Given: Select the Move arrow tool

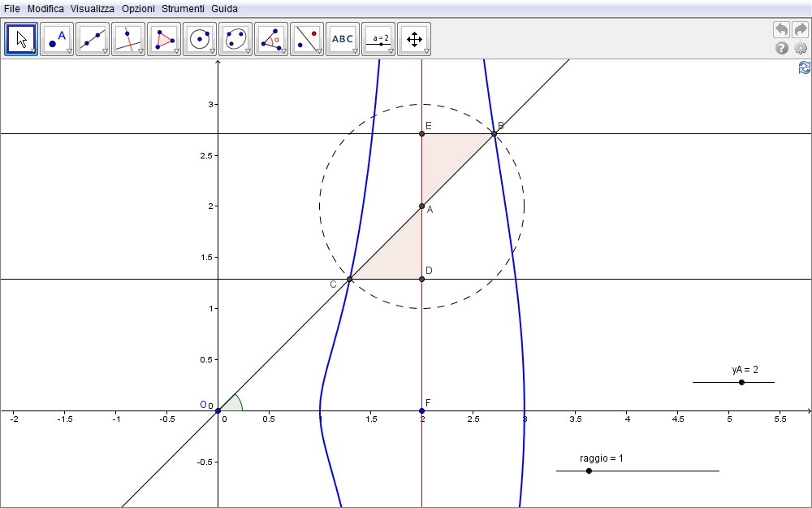Looking at the screenshot, I should click(x=21, y=39).
